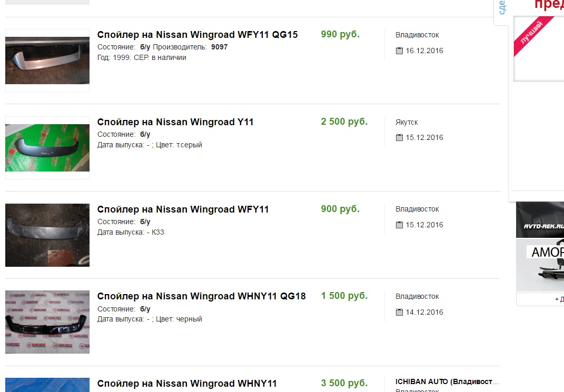The width and height of the screenshot is (564, 392).
Task: Open dark spoiler thumbnail for WFY11
Action: [x=47, y=235]
